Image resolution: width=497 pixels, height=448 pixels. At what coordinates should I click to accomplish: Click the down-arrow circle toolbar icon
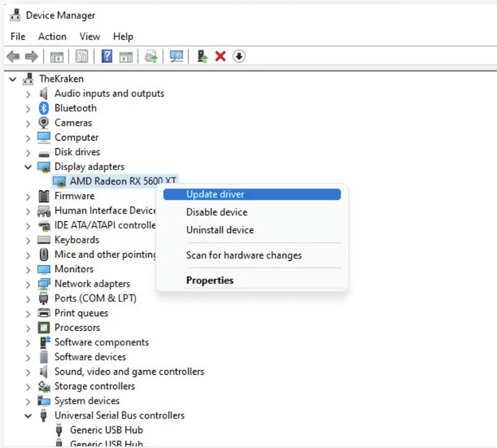coord(239,56)
